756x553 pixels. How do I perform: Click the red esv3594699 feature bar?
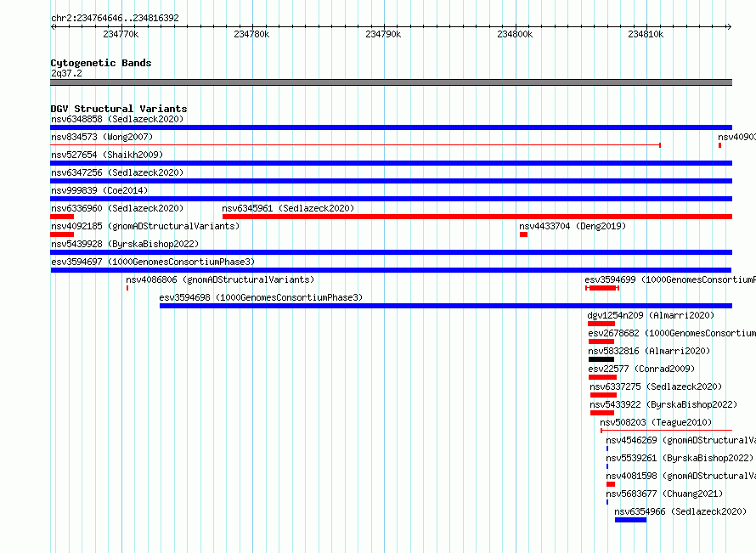pyautogui.click(x=602, y=288)
